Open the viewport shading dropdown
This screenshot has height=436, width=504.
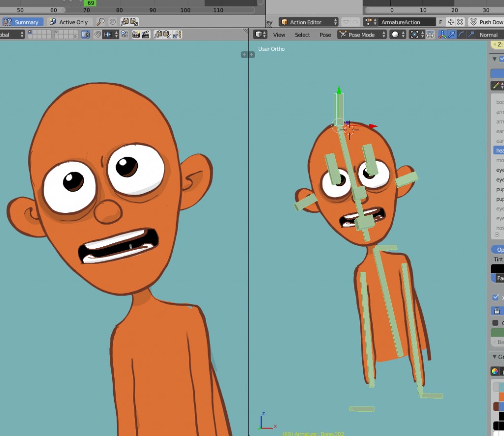click(396, 34)
